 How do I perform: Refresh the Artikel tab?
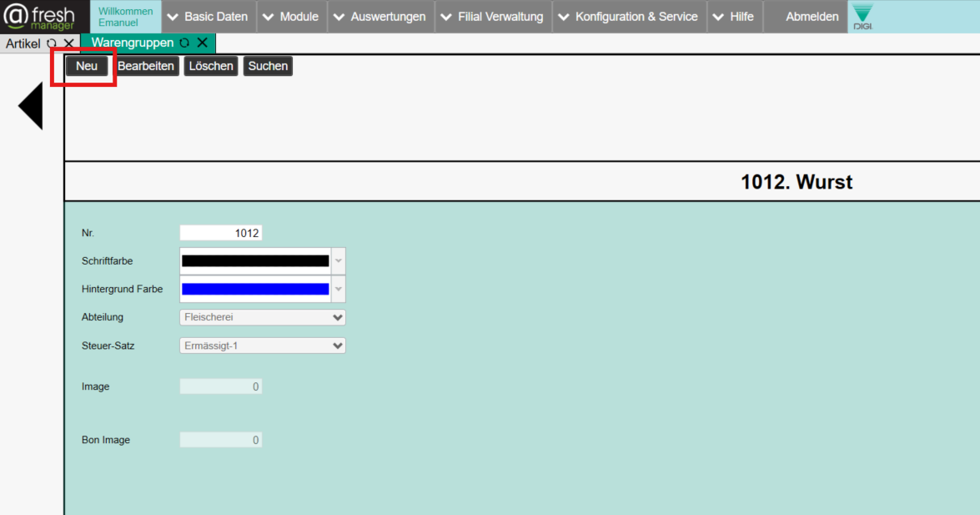52,43
